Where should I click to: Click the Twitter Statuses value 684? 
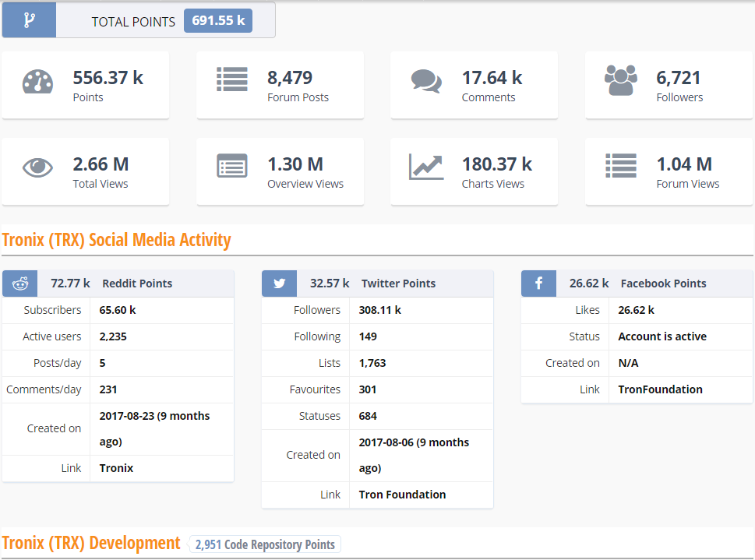coord(368,416)
